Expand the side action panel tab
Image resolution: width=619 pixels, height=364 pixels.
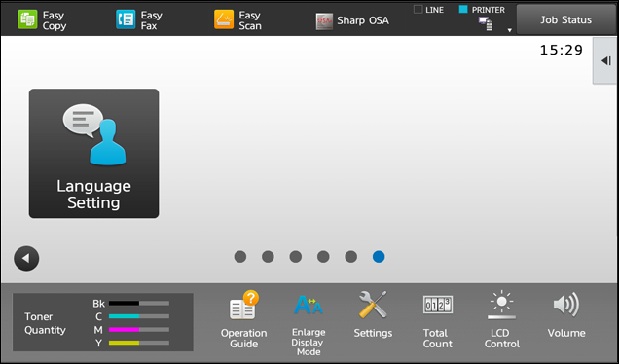(x=605, y=60)
